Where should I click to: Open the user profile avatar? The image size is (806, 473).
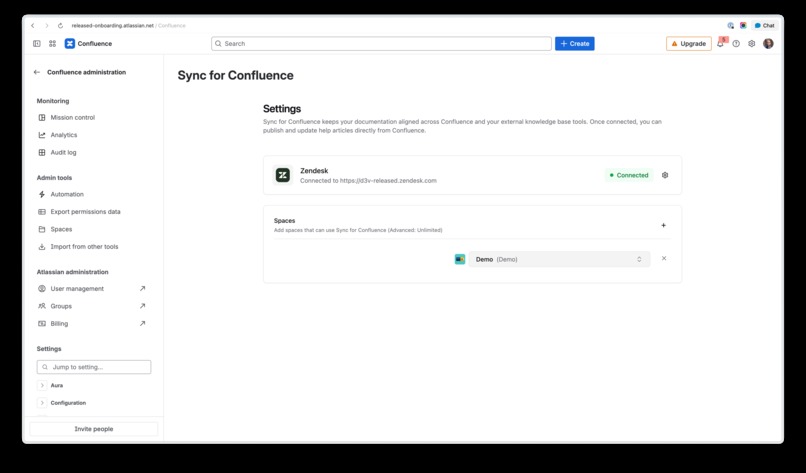pos(768,44)
